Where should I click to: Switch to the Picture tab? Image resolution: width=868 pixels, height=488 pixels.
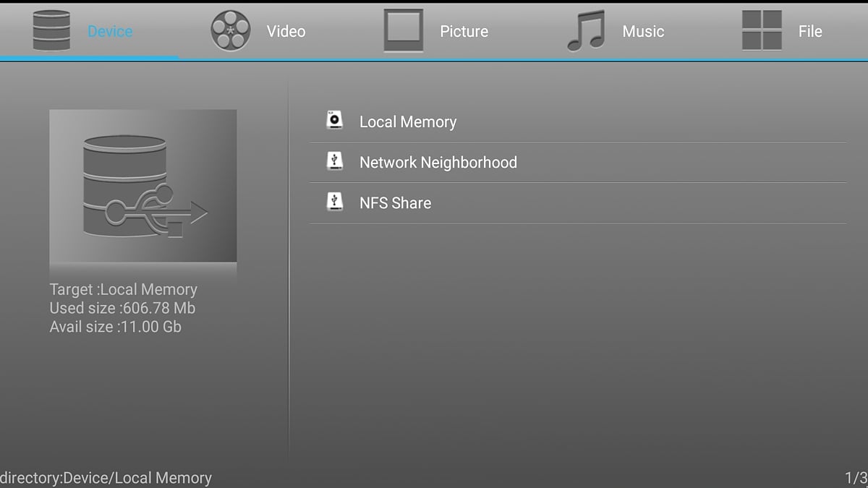464,31
